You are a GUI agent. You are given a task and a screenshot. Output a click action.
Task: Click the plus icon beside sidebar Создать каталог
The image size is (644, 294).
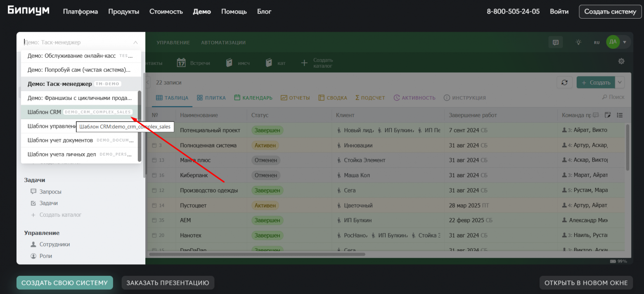tap(33, 215)
